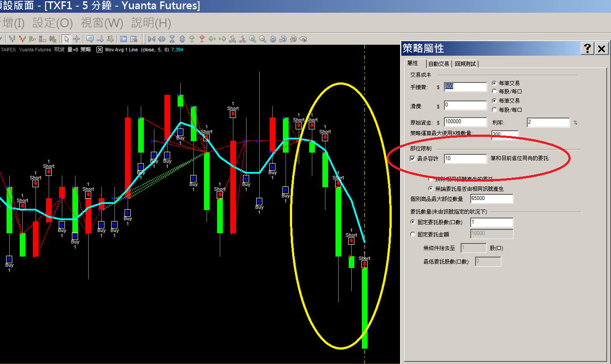Switch to the 回溯測試 tab
The height and width of the screenshot is (364, 611).
pyautogui.click(x=465, y=64)
